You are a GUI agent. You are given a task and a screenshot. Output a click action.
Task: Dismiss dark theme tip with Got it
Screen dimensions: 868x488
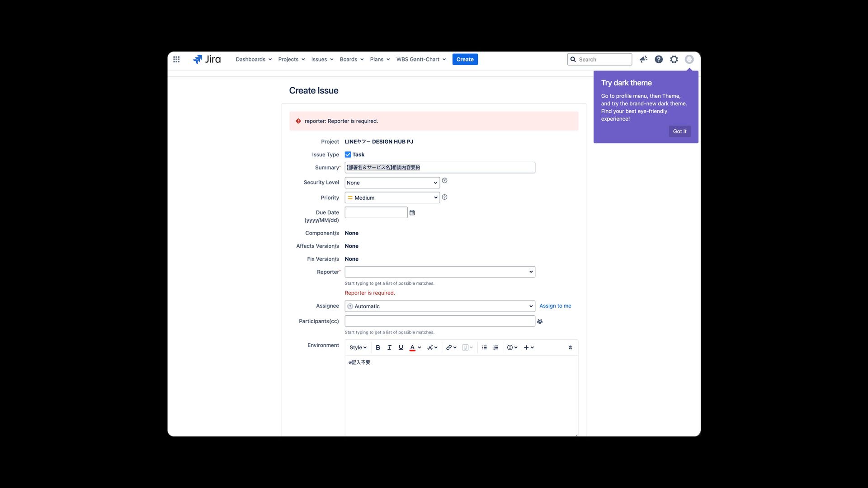tap(679, 131)
